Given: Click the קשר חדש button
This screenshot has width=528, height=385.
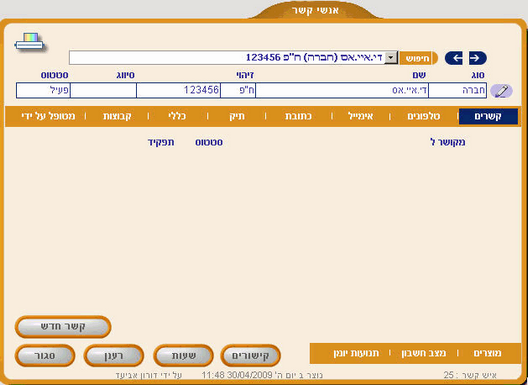Looking at the screenshot, I should (63, 327).
